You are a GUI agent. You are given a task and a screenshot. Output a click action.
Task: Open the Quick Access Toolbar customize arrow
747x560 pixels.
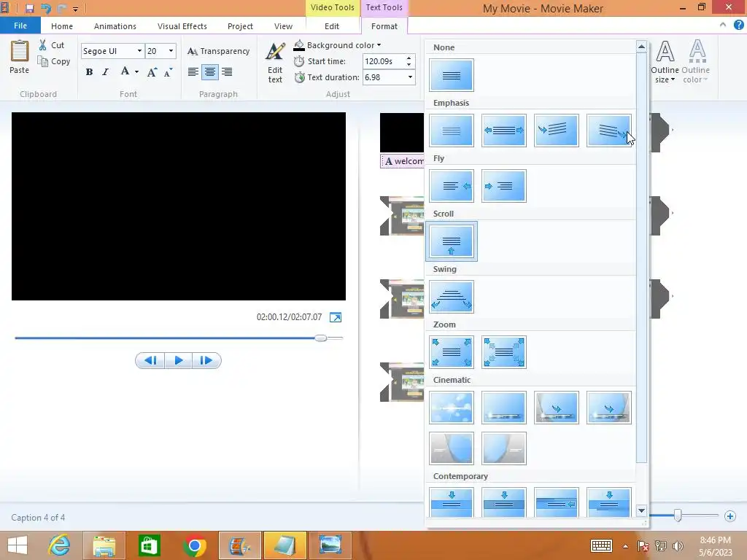(75, 9)
